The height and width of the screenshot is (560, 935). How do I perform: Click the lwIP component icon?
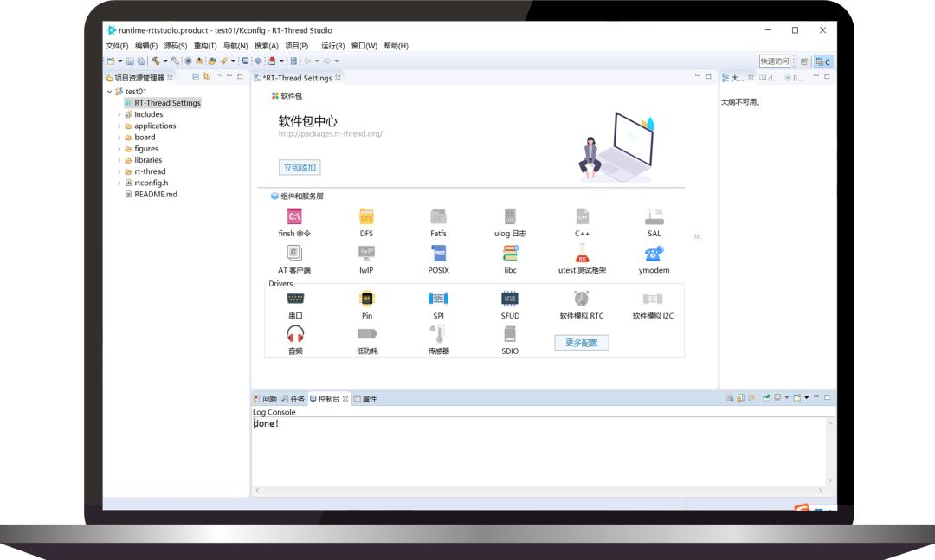click(366, 254)
